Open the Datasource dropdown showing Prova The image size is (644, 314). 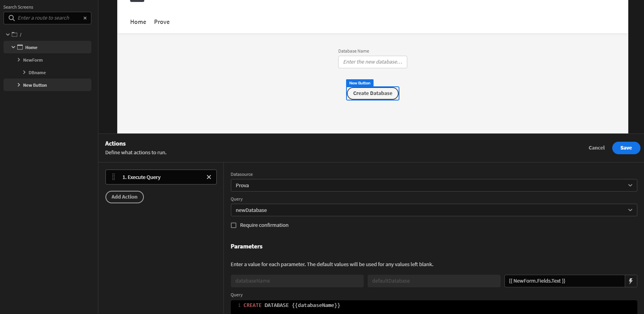434,185
